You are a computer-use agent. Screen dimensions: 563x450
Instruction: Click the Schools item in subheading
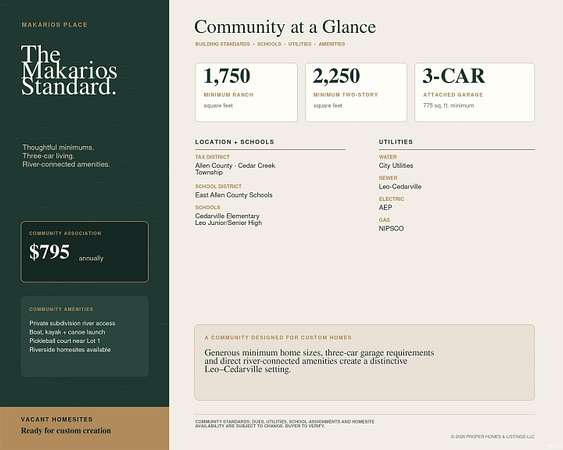tap(269, 44)
